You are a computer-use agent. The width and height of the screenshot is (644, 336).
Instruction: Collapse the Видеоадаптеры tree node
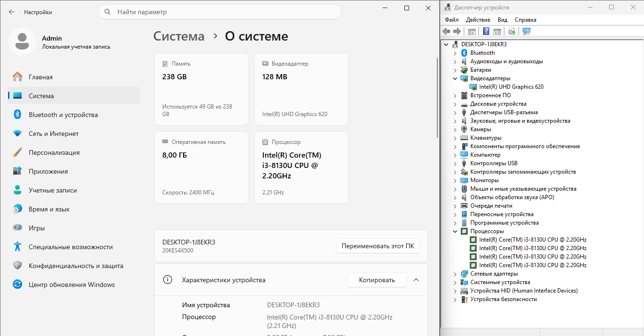(455, 78)
